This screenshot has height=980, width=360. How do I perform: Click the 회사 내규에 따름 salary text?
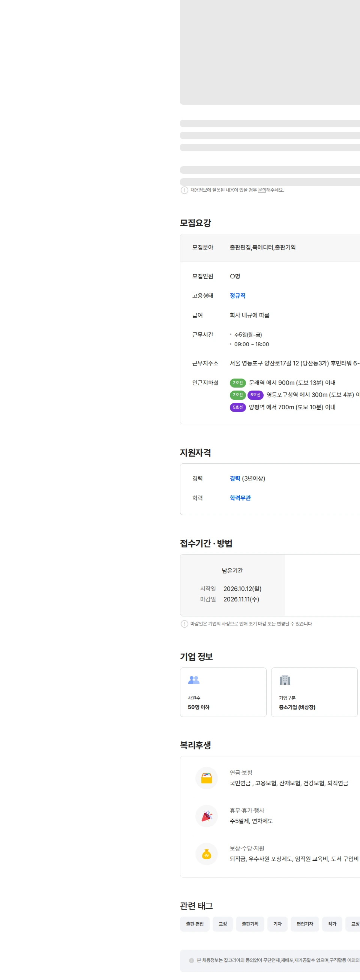click(249, 315)
